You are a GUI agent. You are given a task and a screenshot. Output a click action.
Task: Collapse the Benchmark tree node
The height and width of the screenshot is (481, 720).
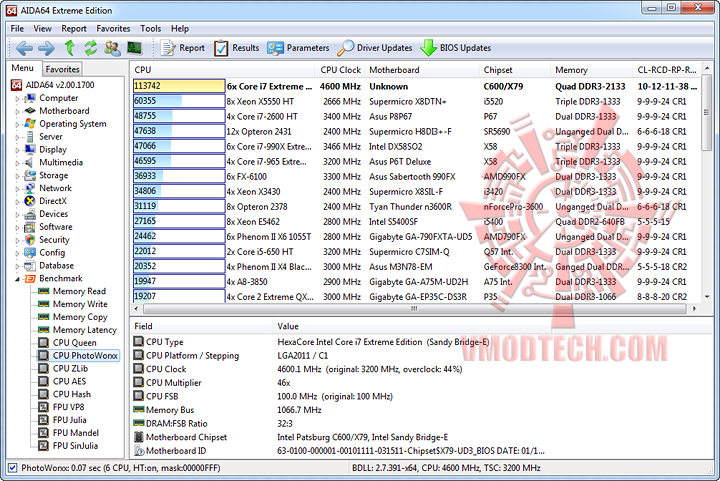pos(17,279)
